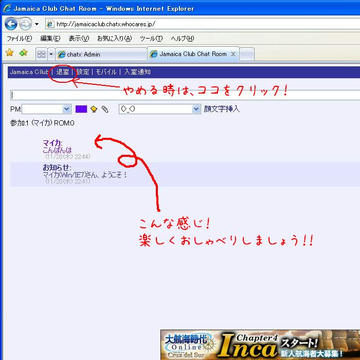The image size is (360, 360).
Task: Click the paperclip attachment icon
Action: (105, 109)
